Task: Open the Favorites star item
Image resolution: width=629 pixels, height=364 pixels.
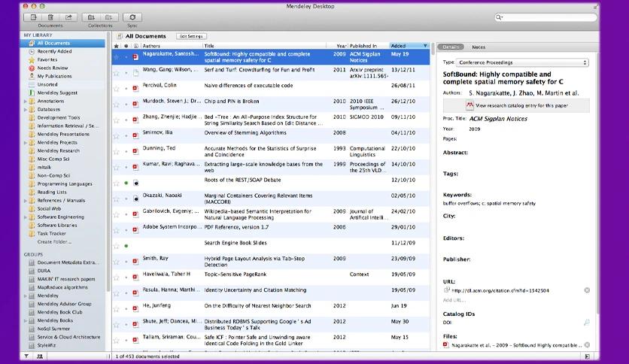Action: [x=47, y=59]
